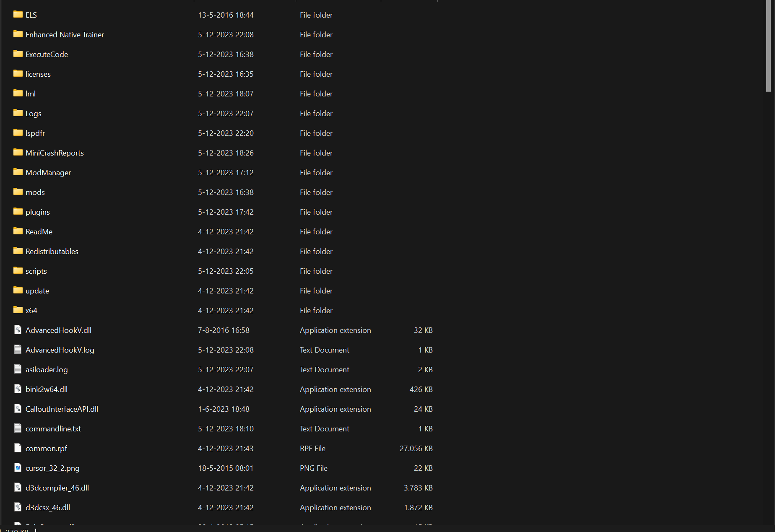775x532 pixels.
Task: Click the Redistributables folder name
Action: pyautogui.click(x=52, y=252)
